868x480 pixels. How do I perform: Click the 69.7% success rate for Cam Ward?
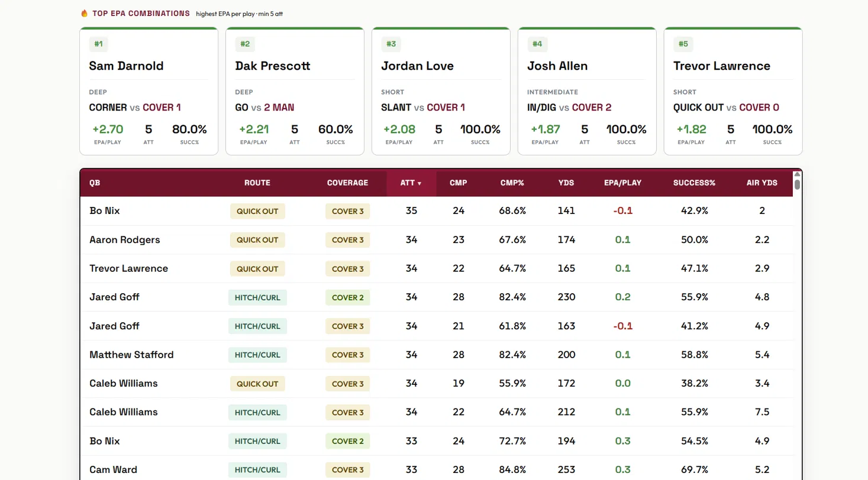695,470
